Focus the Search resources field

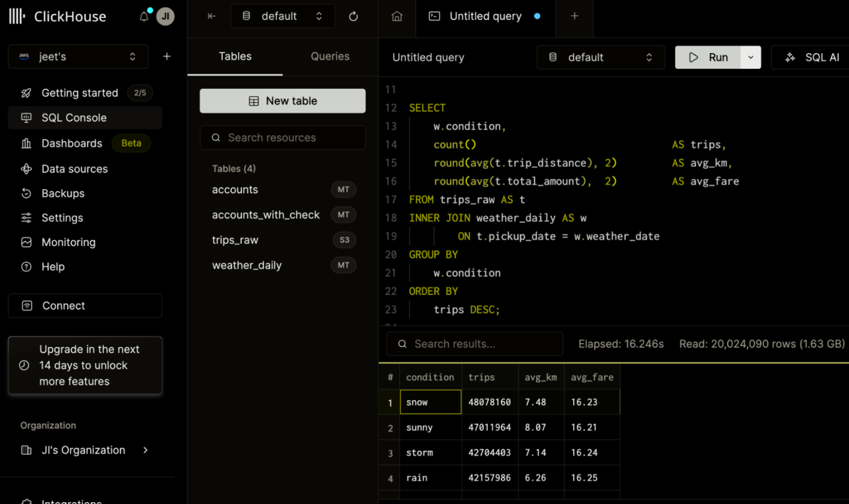(x=283, y=138)
